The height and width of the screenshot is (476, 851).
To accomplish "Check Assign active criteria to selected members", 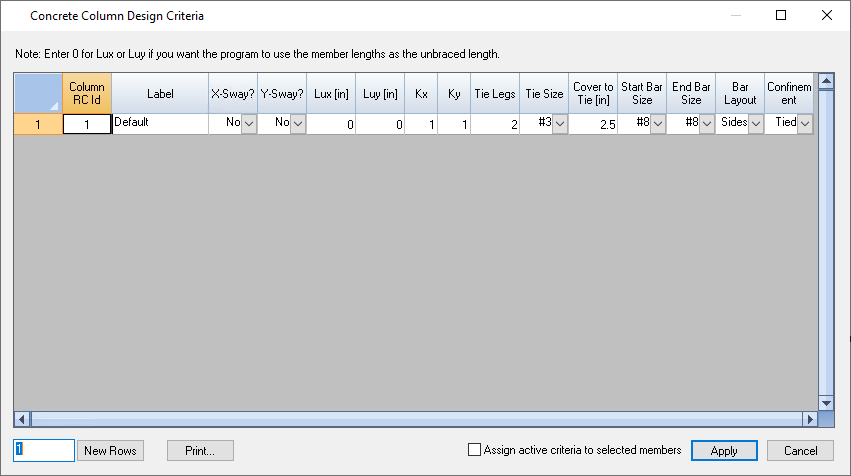I will pos(474,450).
